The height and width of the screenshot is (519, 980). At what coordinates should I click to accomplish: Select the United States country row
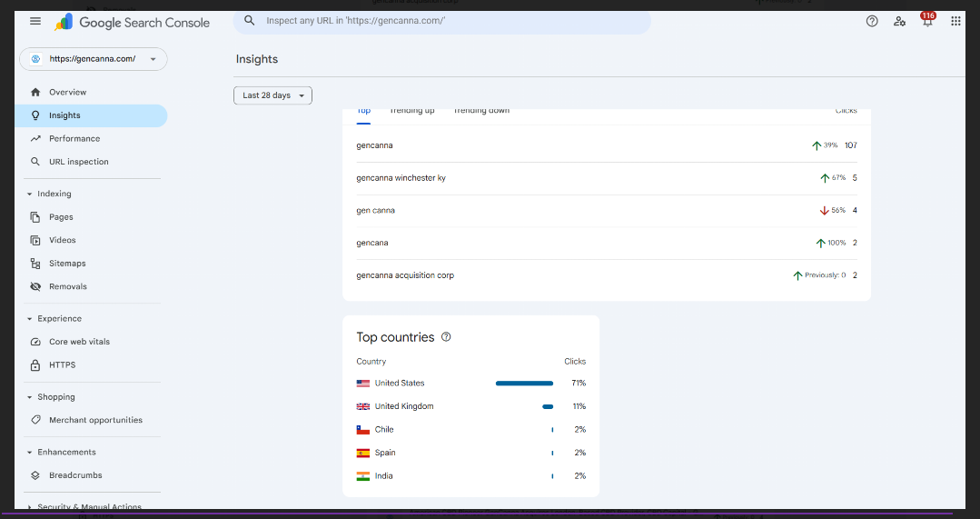click(x=400, y=384)
